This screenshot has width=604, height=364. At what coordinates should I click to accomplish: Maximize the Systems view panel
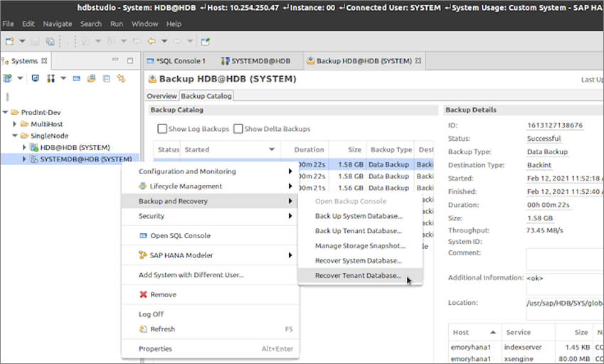[x=130, y=60]
